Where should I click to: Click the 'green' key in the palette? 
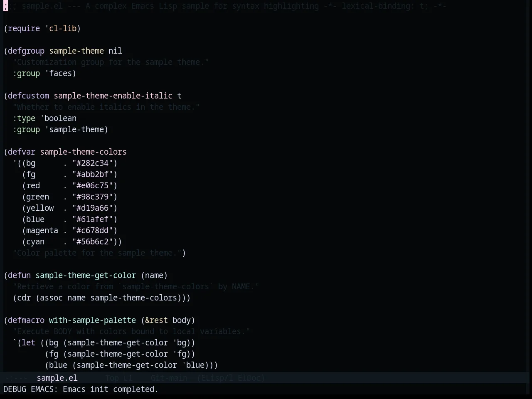[37, 197]
